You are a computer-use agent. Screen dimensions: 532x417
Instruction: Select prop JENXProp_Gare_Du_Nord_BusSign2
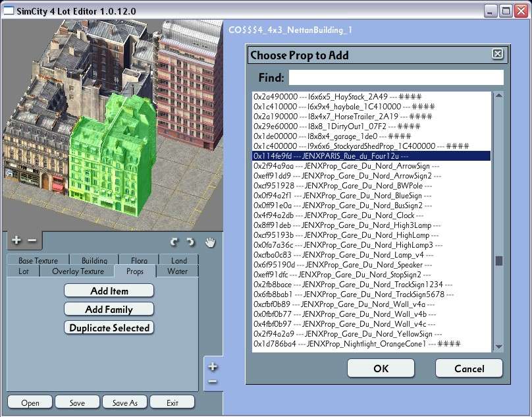coord(371,206)
